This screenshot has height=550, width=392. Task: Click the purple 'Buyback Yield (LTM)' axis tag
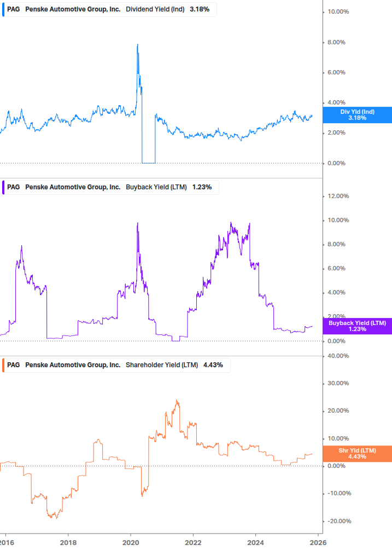[x=357, y=326]
